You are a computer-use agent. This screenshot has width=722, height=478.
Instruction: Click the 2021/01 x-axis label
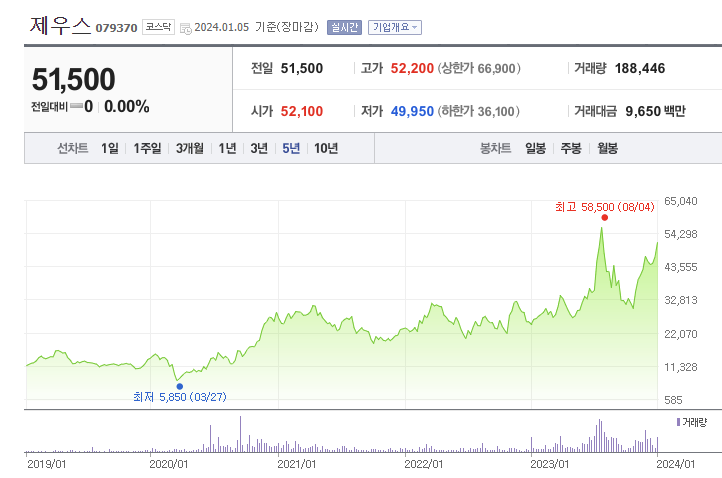click(x=297, y=464)
